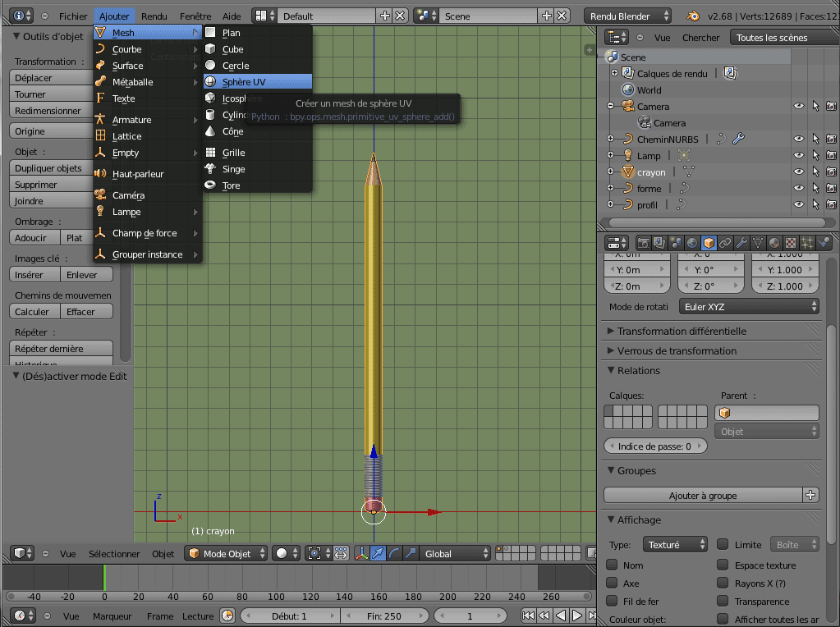Open the Global orientation dropdown
The image size is (840, 627).
(x=455, y=553)
